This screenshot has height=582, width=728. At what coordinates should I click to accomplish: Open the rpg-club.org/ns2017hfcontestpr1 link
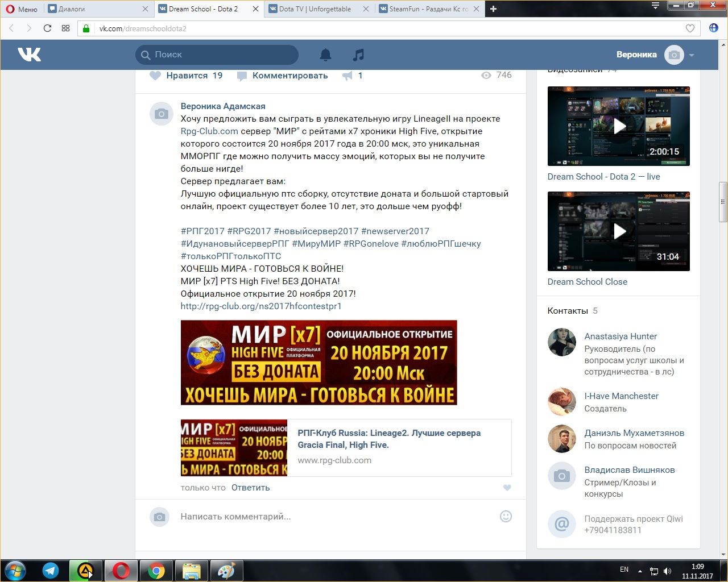261,306
